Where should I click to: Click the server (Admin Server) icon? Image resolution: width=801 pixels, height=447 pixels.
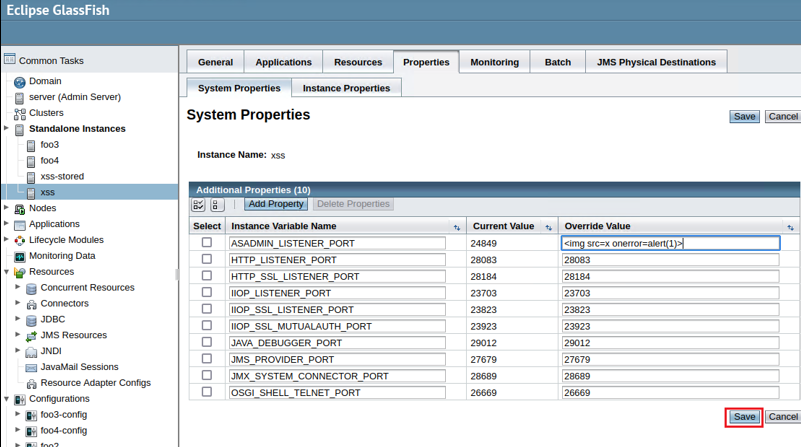tap(19, 98)
